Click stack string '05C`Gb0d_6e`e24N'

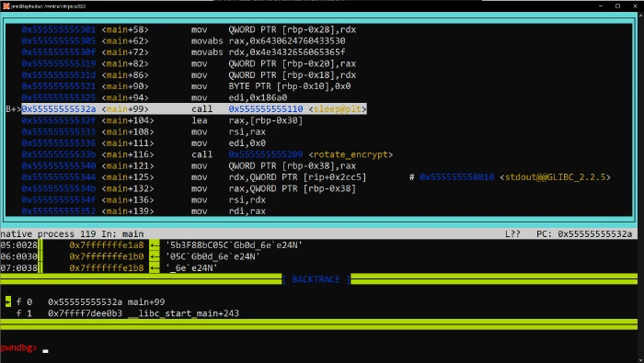(213, 256)
